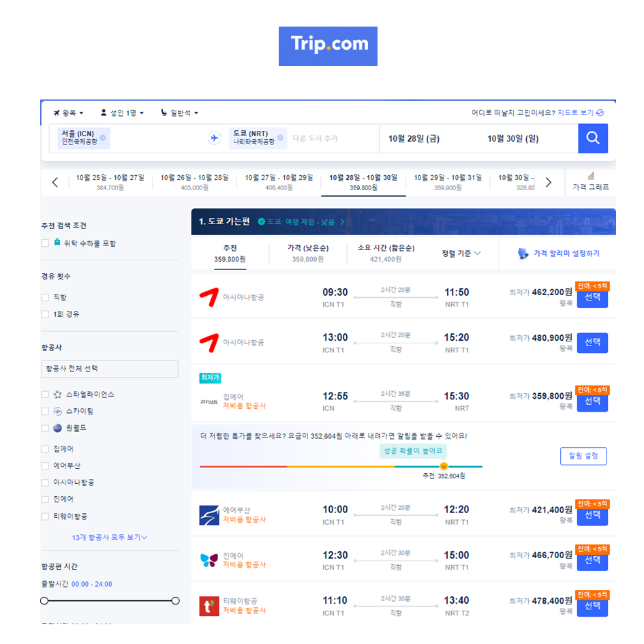Image resolution: width=644 pixels, height=644 pixels.
Task: Check the 집에어 airline checkbox
Action: pos(45,449)
